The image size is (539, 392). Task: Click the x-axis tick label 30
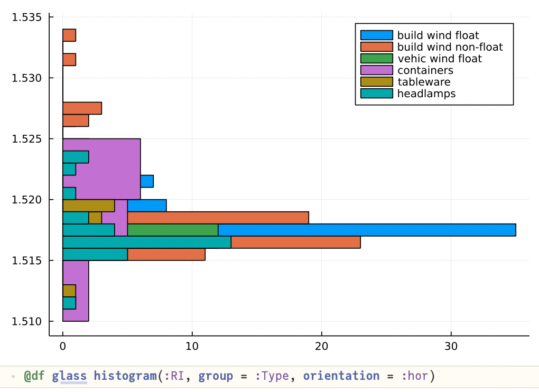(451, 346)
